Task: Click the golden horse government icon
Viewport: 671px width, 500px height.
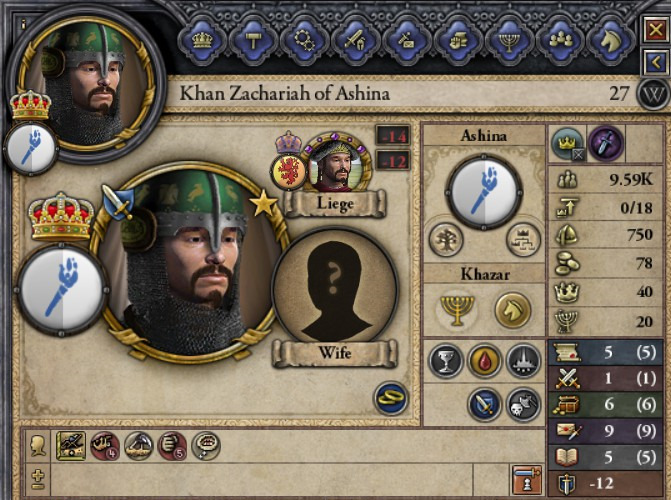Action: [x=512, y=310]
